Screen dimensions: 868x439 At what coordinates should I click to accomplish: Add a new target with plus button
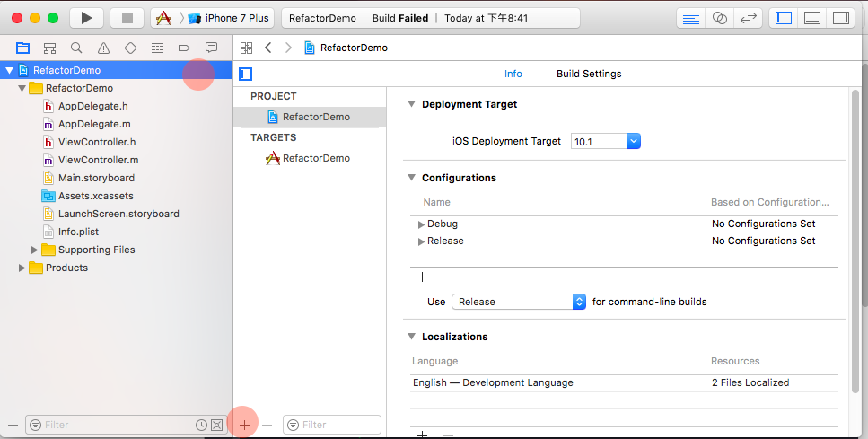tap(245, 424)
